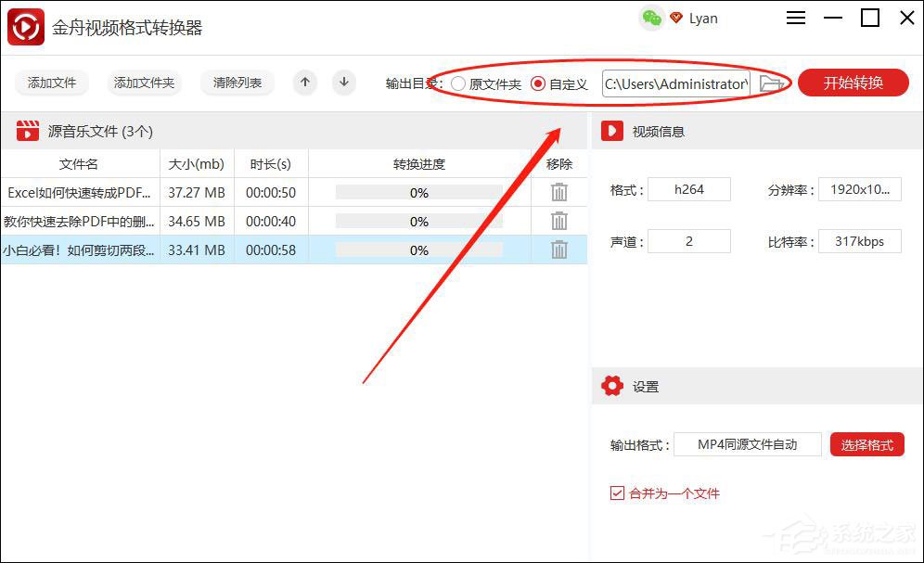Open the Lyan account menu
This screenshot has width=924, height=563.
[702, 18]
